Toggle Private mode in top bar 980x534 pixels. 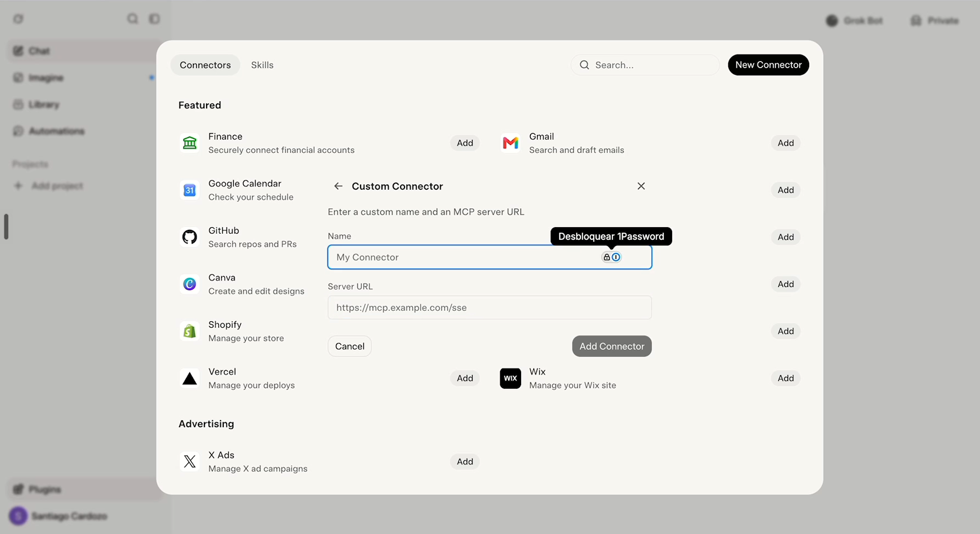pos(935,21)
